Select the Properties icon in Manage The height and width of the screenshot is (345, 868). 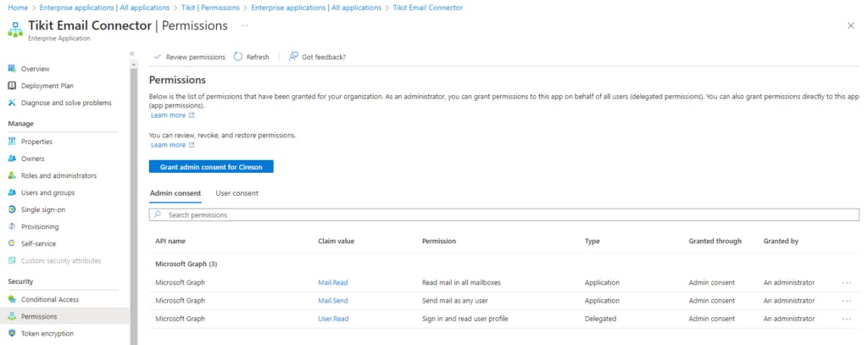tap(12, 142)
